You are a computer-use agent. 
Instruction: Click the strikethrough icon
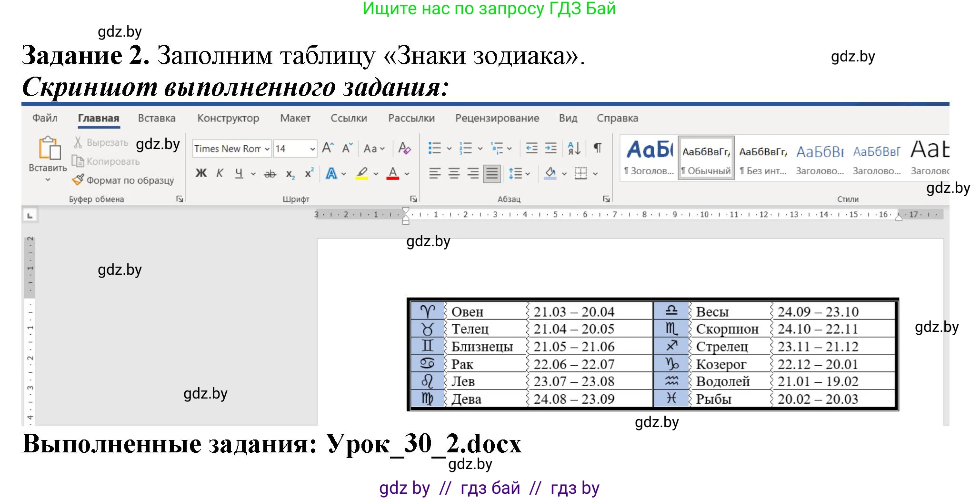[270, 173]
